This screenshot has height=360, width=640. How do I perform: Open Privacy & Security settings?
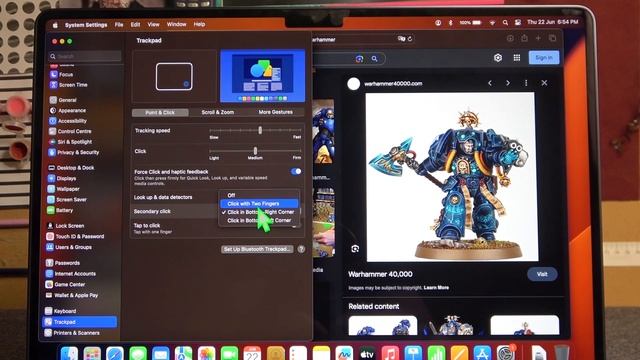tap(74, 153)
